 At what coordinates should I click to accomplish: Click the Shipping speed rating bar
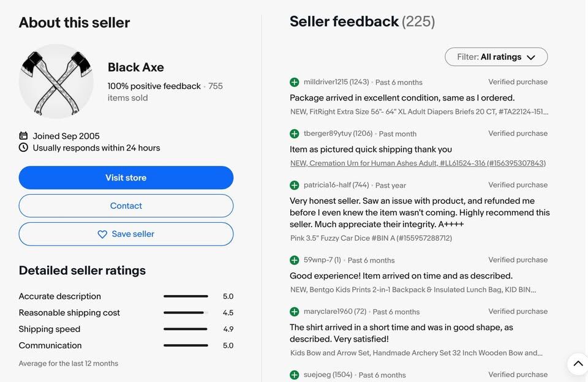click(x=186, y=329)
